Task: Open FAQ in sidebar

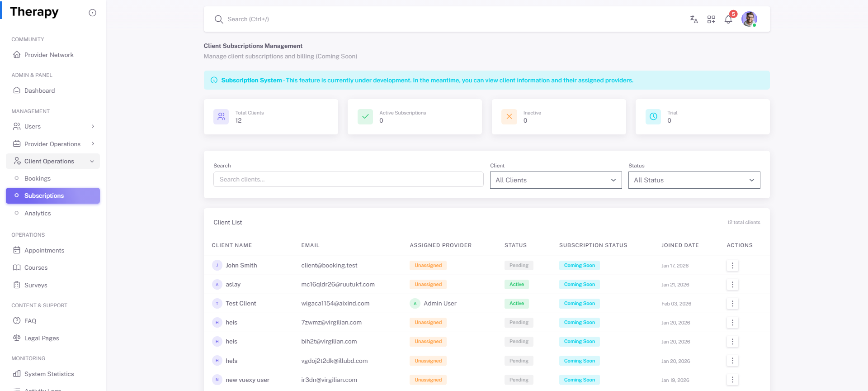Action: [53, 321]
